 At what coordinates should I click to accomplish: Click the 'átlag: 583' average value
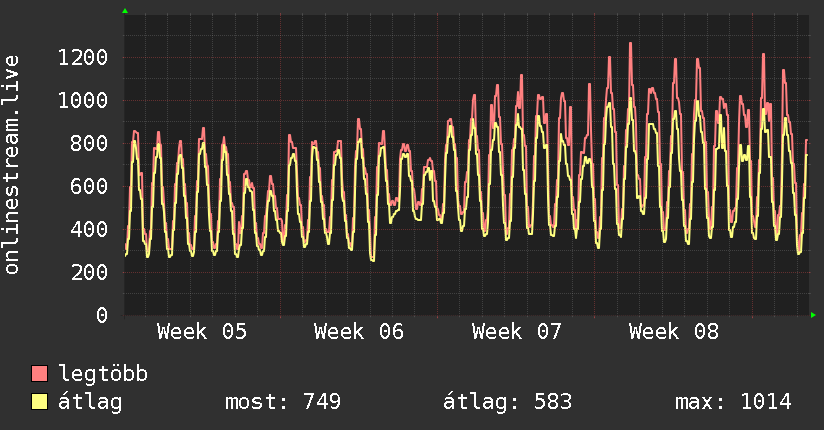[508, 402]
